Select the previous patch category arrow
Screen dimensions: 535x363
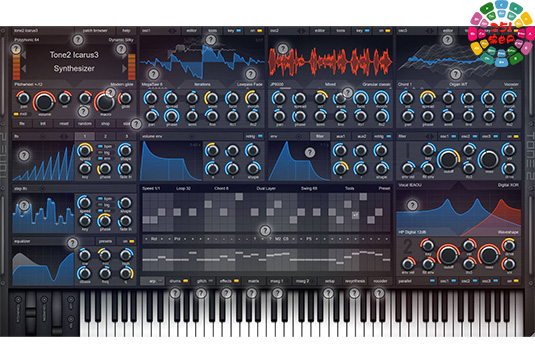[24, 55]
